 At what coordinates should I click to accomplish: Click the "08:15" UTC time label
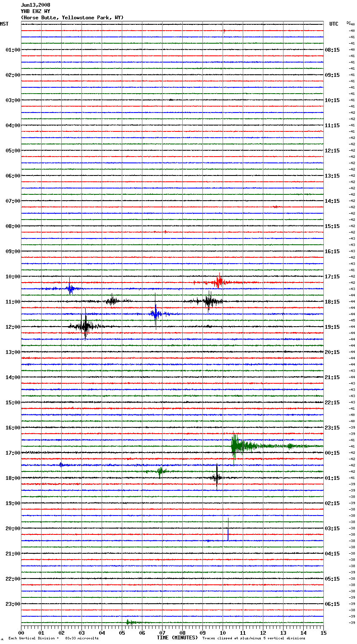[x=332, y=50]
